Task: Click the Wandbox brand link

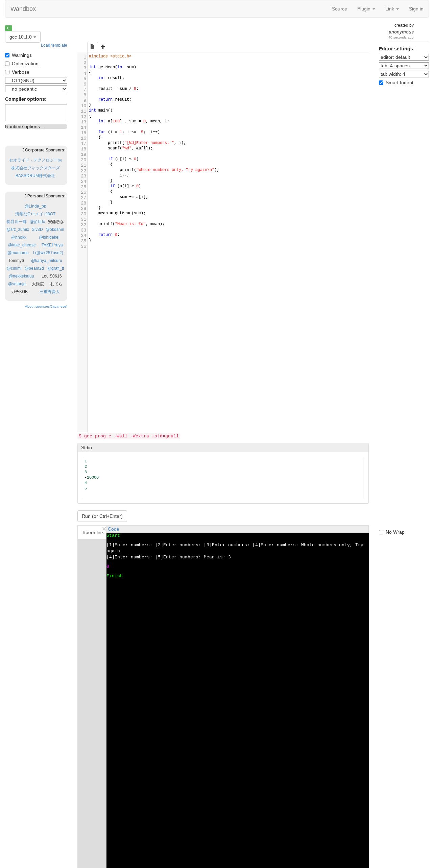Action: [x=23, y=9]
